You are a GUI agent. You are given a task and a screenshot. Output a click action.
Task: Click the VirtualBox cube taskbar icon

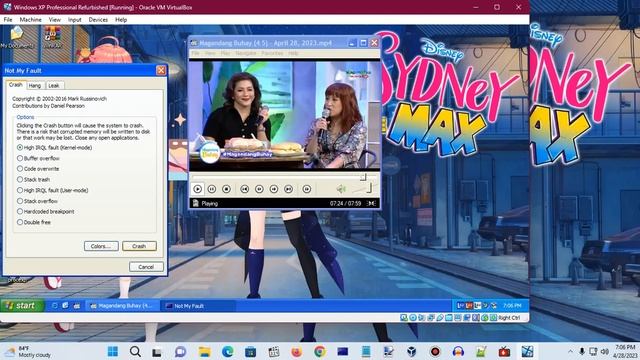click(x=411, y=351)
